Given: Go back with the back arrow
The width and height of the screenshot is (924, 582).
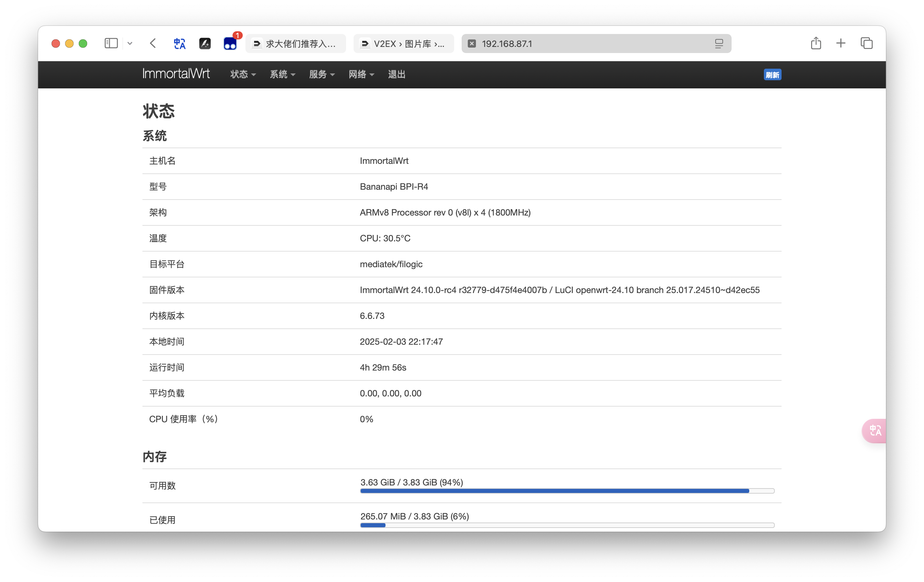Looking at the screenshot, I should click(x=153, y=44).
